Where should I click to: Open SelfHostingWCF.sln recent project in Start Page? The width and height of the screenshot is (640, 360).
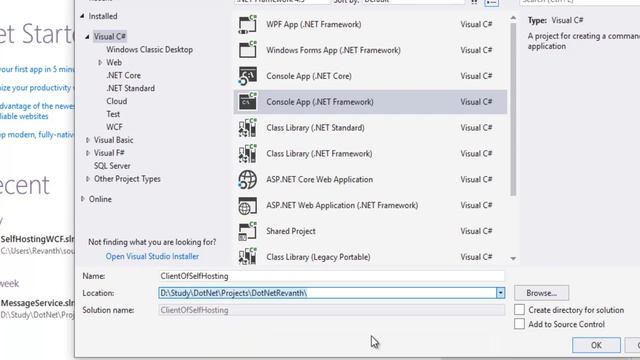[38, 239]
